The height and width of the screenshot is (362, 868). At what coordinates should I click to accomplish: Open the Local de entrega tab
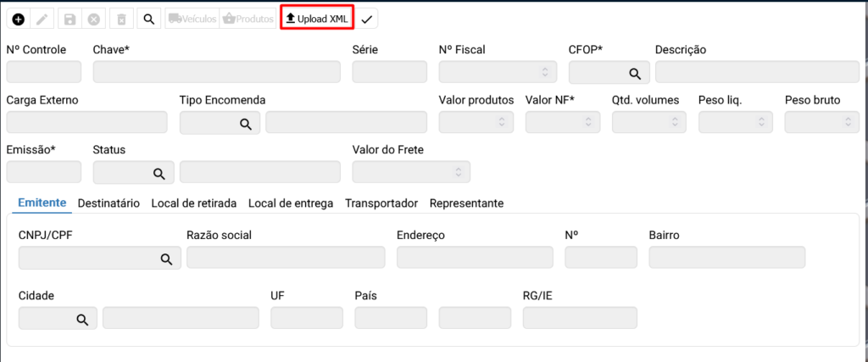[291, 203]
